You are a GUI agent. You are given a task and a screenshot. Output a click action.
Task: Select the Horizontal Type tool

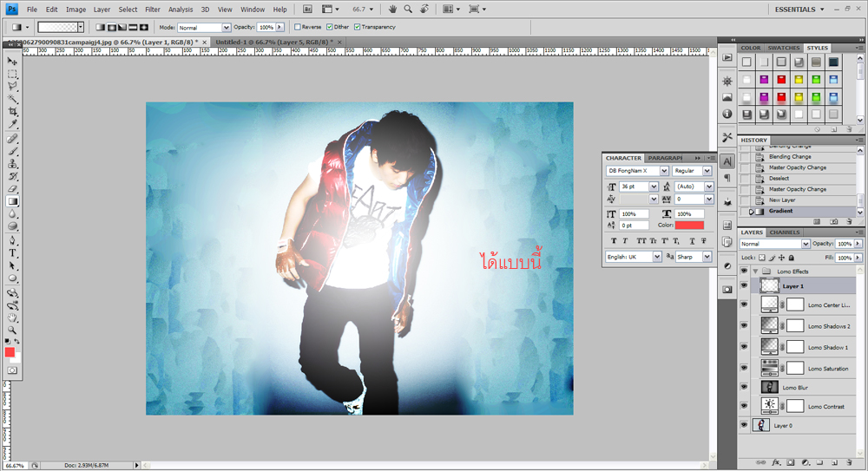tap(12, 253)
